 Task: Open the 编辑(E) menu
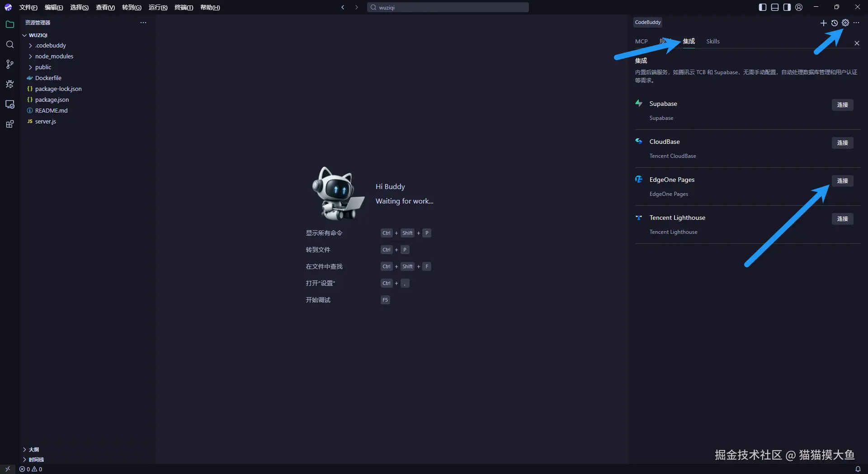click(54, 7)
